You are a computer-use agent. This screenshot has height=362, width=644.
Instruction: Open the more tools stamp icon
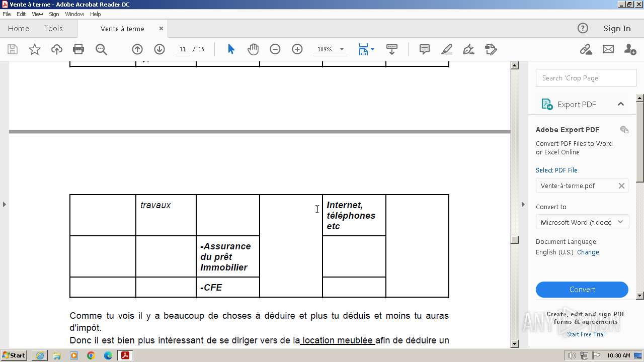(x=491, y=49)
